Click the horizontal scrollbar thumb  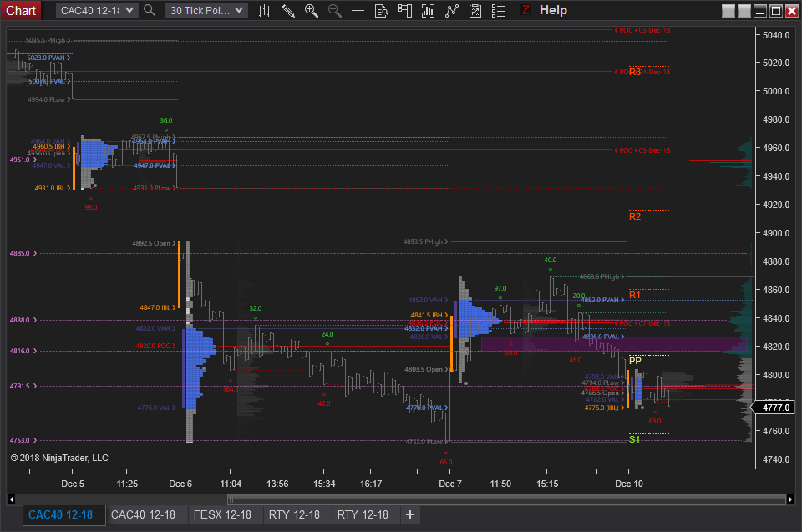(506, 499)
